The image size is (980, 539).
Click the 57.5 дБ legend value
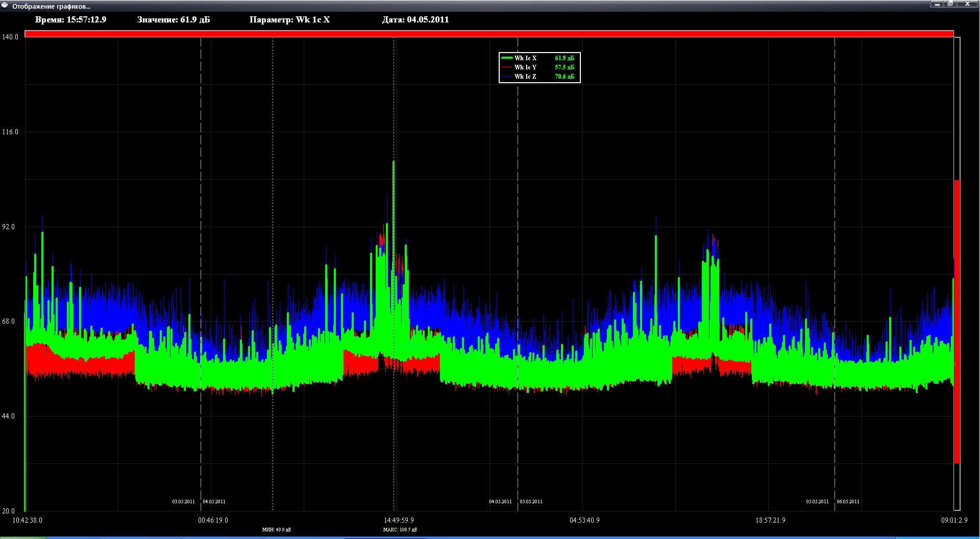(x=565, y=67)
